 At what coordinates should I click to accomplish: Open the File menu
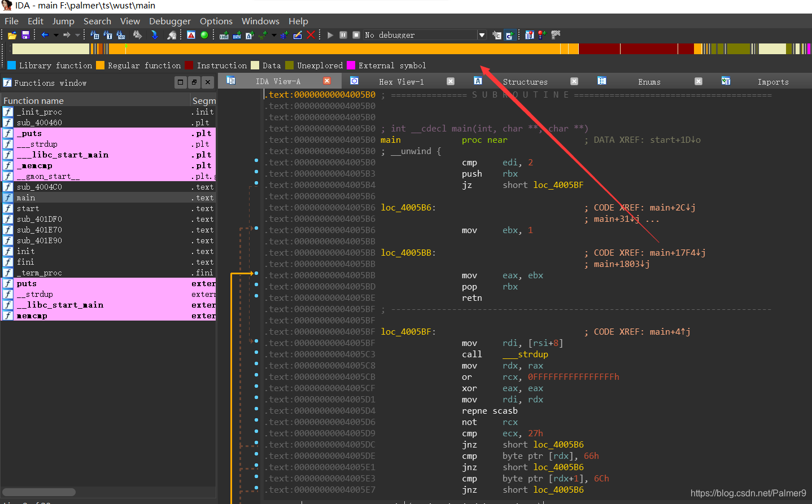12,21
